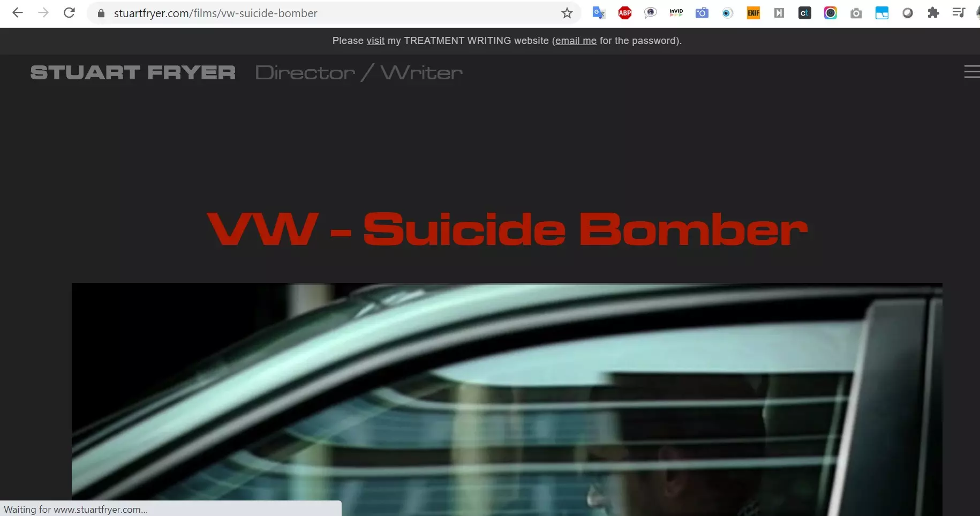Click the forward navigation arrow
This screenshot has width=980, height=516.
43,13
